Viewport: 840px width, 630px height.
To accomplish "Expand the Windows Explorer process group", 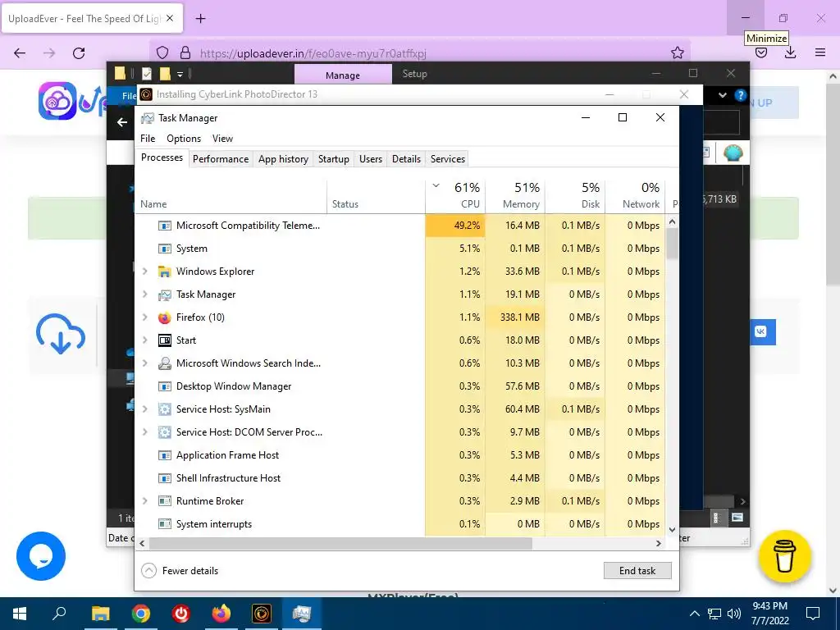I will (x=144, y=272).
